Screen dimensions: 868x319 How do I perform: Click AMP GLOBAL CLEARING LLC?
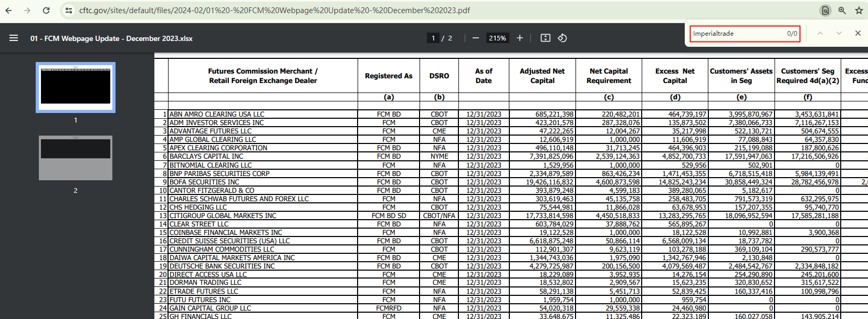tap(213, 139)
